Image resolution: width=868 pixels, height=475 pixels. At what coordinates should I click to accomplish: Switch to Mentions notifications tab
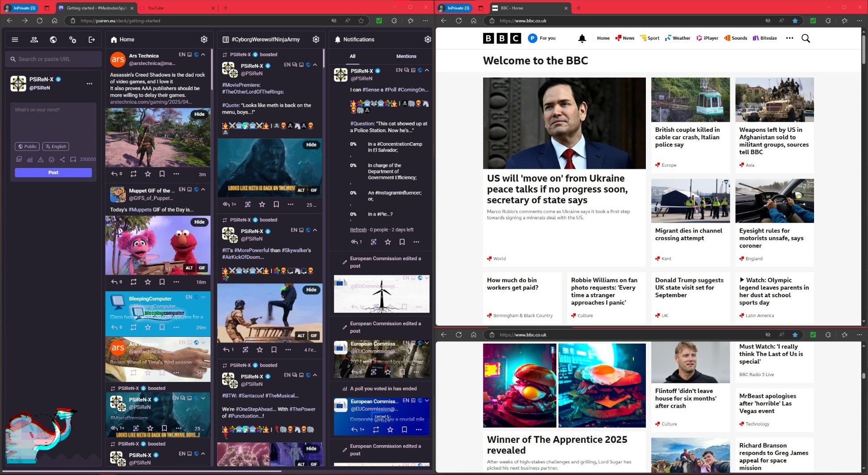tap(406, 56)
